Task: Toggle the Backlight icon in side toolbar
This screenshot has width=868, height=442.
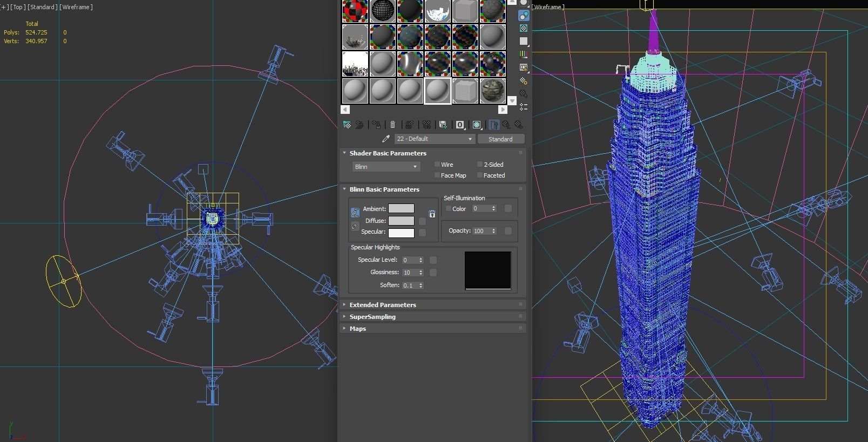Action: (524, 16)
